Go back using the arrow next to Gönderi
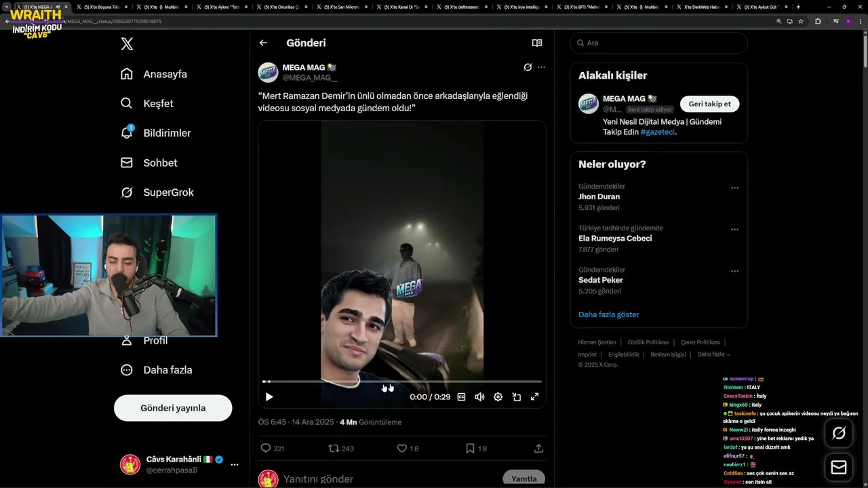 pos(263,43)
